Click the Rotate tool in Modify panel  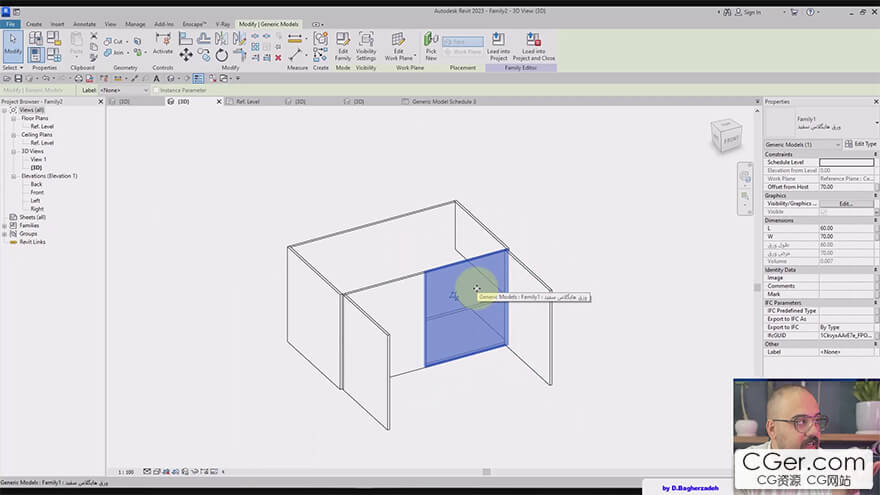(222, 55)
